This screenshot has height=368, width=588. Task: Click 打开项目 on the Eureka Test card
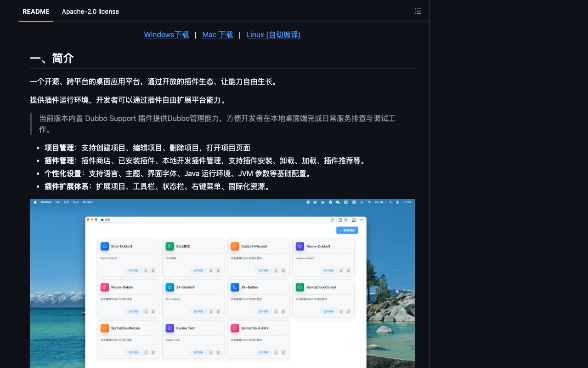click(x=198, y=352)
